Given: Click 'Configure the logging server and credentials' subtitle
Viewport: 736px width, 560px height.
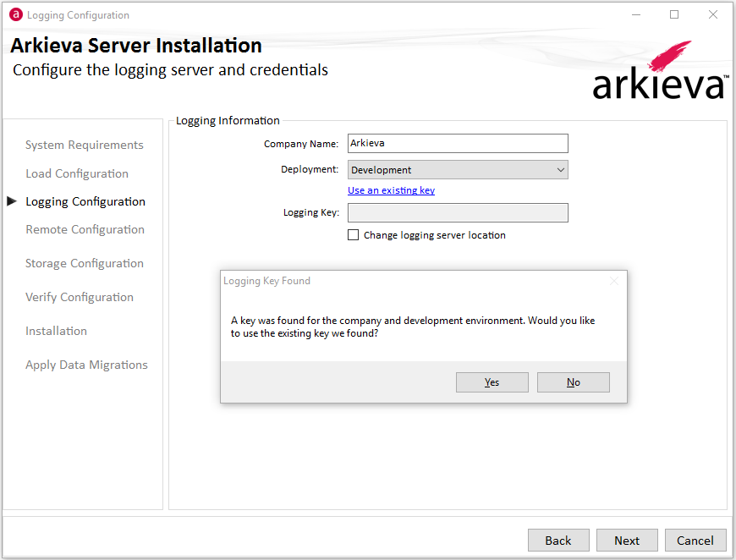Looking at the screenshot, I should pyautogui.click(x=170, y=70).
